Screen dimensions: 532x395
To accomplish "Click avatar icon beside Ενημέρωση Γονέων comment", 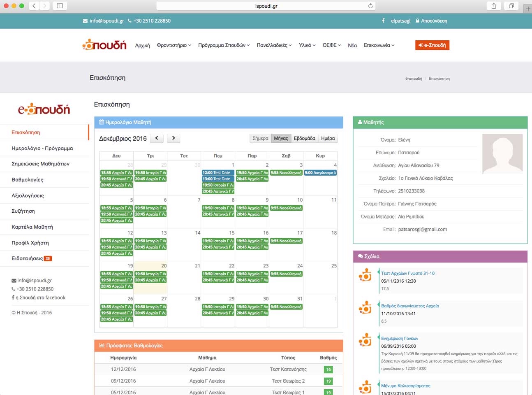I will pyautogui.click(x=365, y=340).
